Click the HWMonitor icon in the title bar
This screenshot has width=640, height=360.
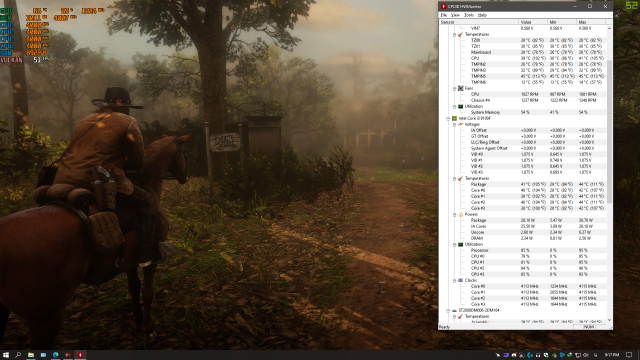(x=443, y=7)
